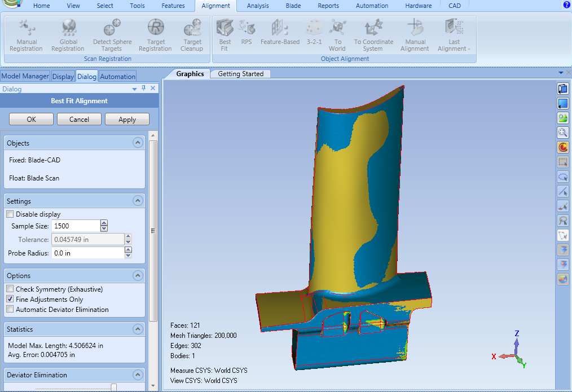This screenshot has height=392, width=572.
Task: Run the To Coordinate System alignment
Action: click(x=373, y=35)
